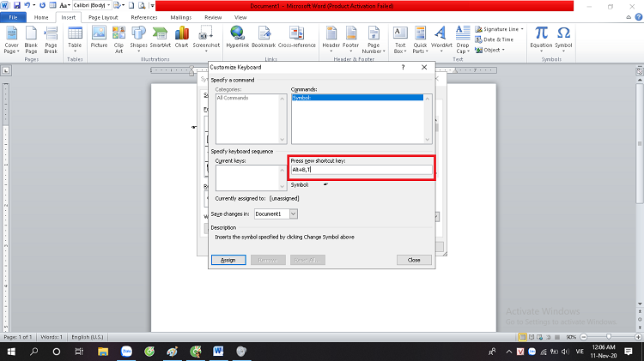This screenshot has height=361, width=644.
Task: Toggle the Print Layout view button
Action: 522,337
